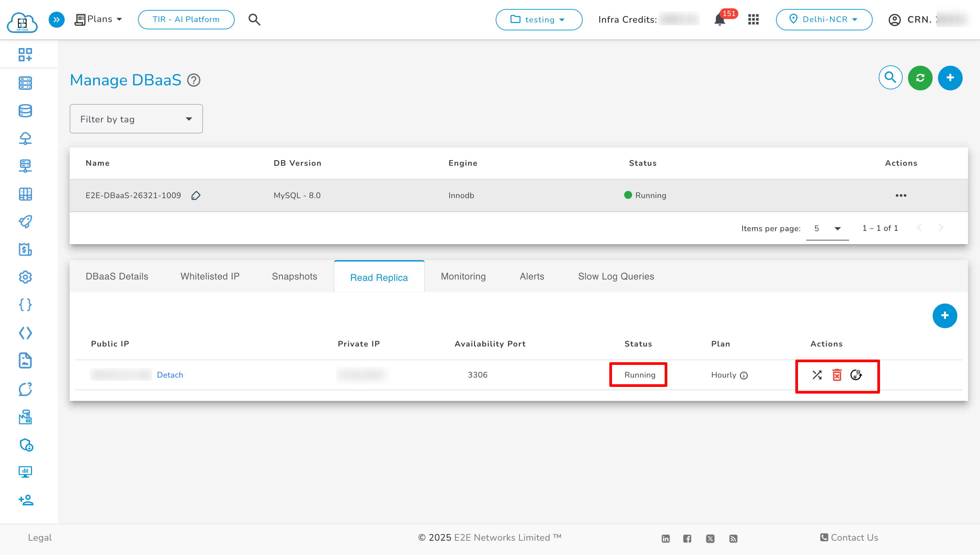Expand the Delhi-NCR region selector

tap(824, 19)
